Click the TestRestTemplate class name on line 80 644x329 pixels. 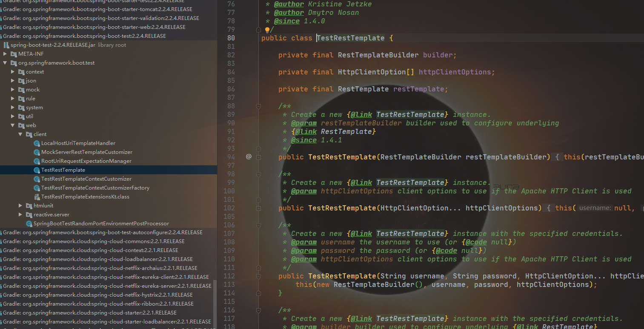click(x=351, y=38)
